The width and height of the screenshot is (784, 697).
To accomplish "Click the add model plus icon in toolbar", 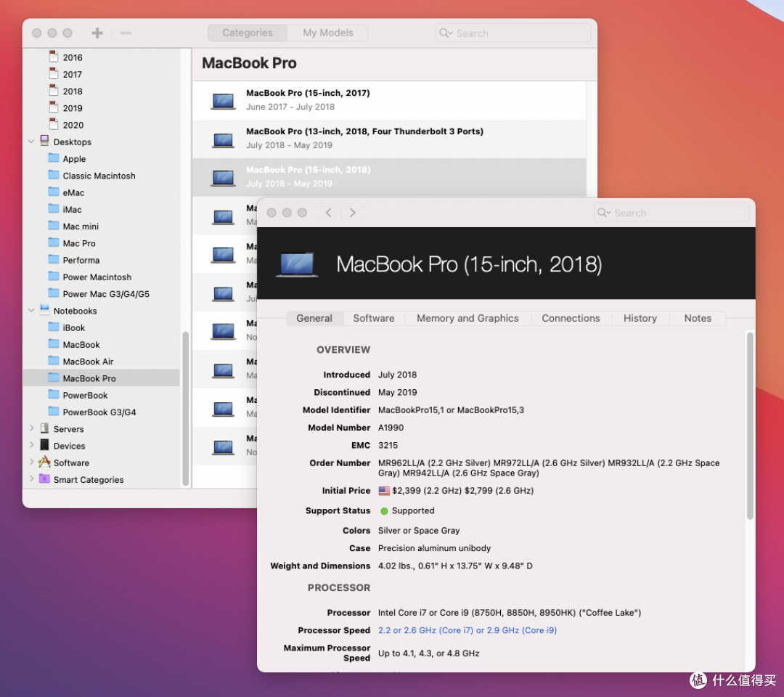I will pyautogui.click(x=97, y=32).
